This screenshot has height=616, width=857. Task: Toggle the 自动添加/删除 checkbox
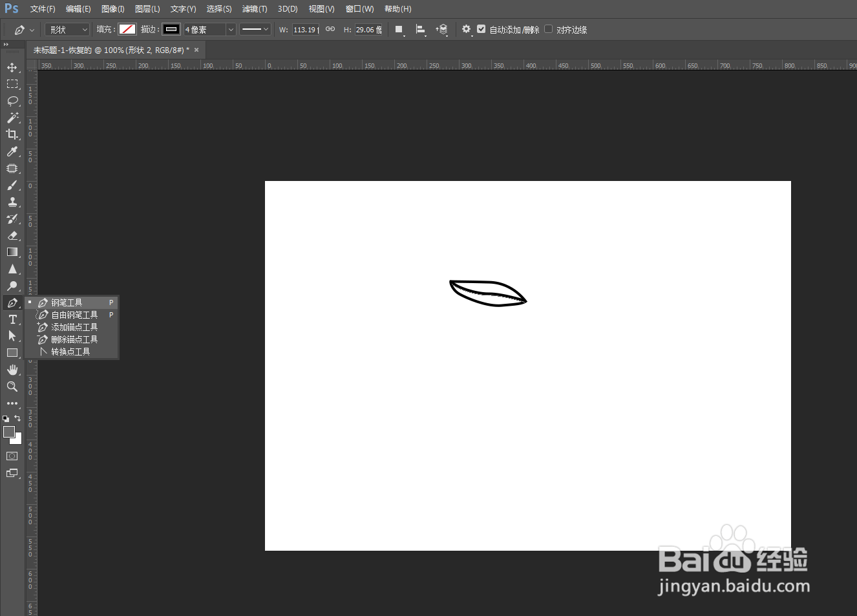tap(481, 29)
